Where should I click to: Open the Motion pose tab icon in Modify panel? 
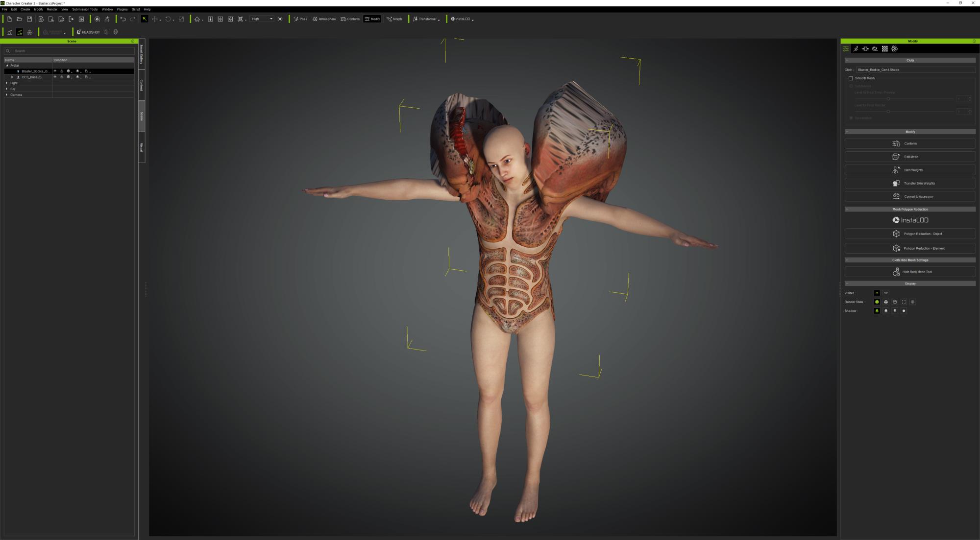(856, 49)
